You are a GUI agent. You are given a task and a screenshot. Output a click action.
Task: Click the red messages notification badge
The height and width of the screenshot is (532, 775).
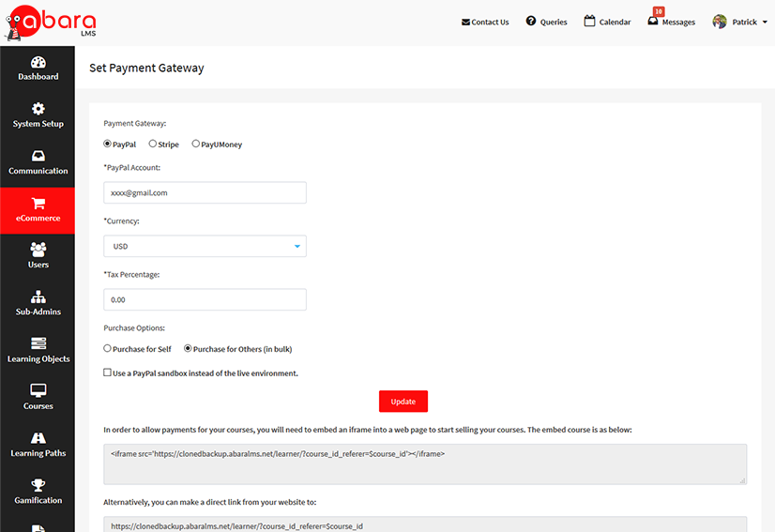pos(659,11)
